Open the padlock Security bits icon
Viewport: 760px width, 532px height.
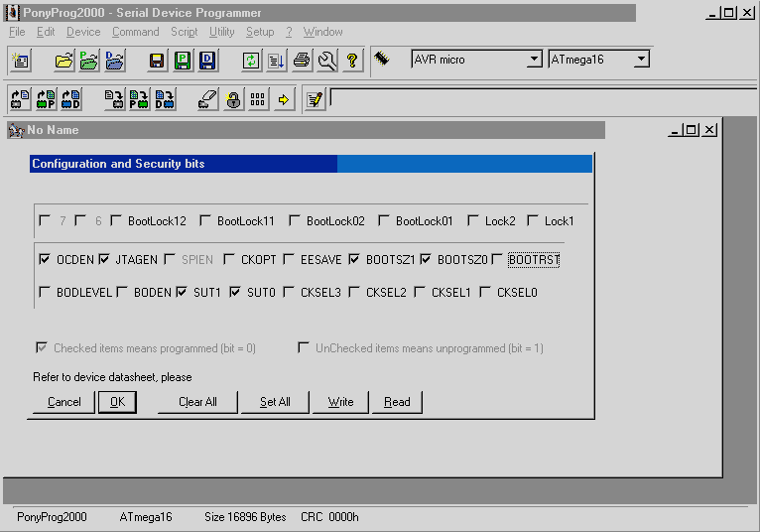pos(233,99)
